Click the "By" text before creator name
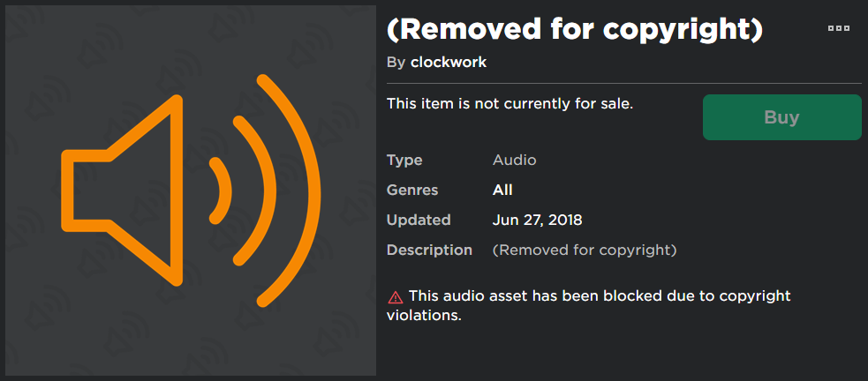The height and width of the screenshot is (381, 868). coord(396,63)
